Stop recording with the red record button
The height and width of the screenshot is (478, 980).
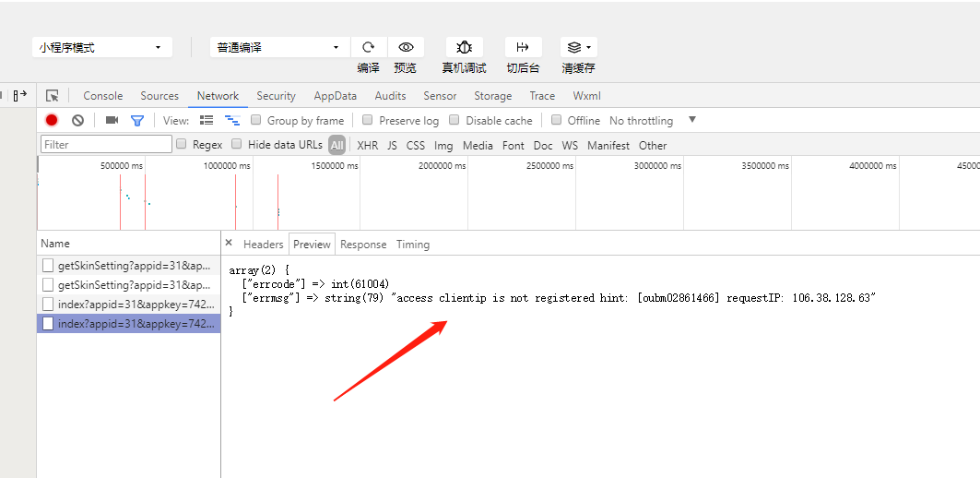[52, 120]
